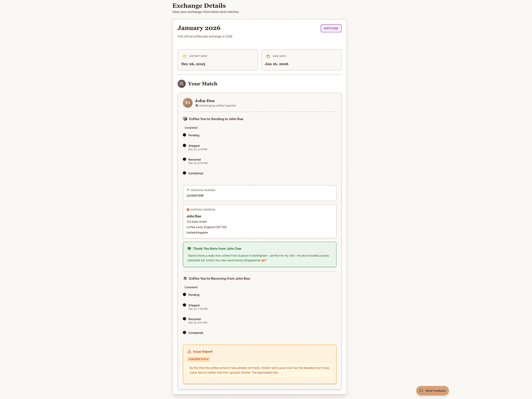
Task: Click the coffee cup icon near receiving section
Action: tap(185, 278)
